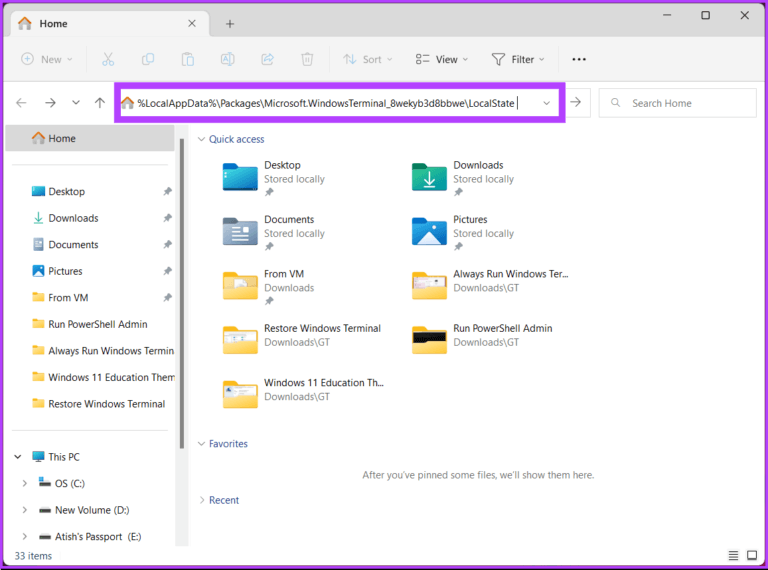Click the Go-to arrow beside address bar

coord(576,102)
